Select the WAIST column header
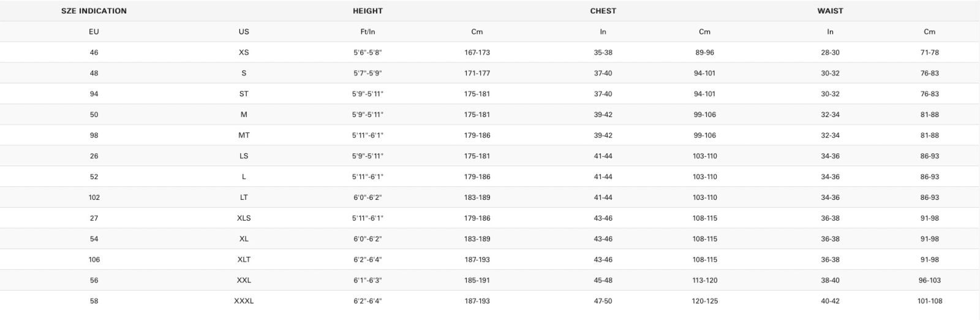 click(830, 11)
